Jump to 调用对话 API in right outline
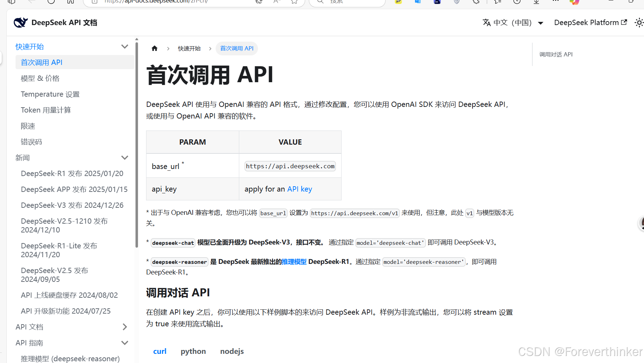 point(556,54)
